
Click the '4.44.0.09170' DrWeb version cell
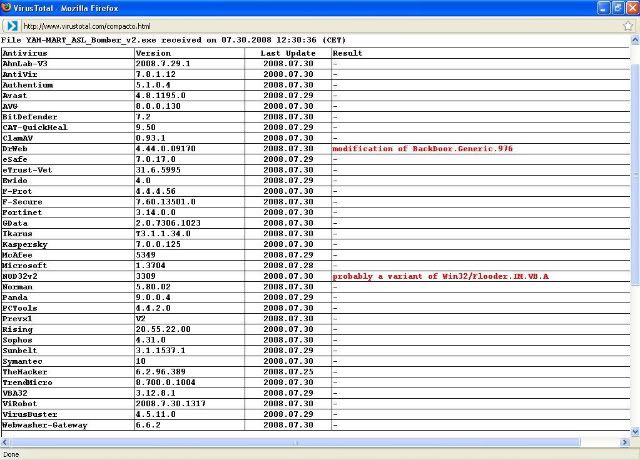coord(190,149)
